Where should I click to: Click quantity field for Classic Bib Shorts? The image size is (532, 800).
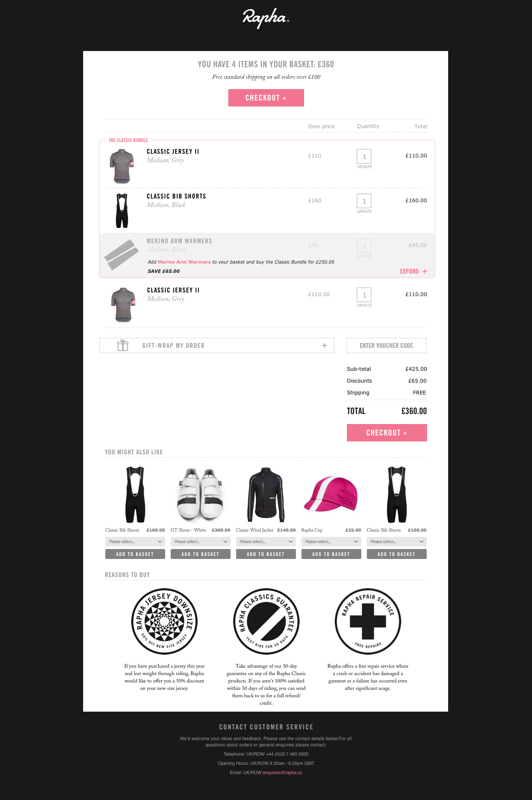(x=364, y=201)
